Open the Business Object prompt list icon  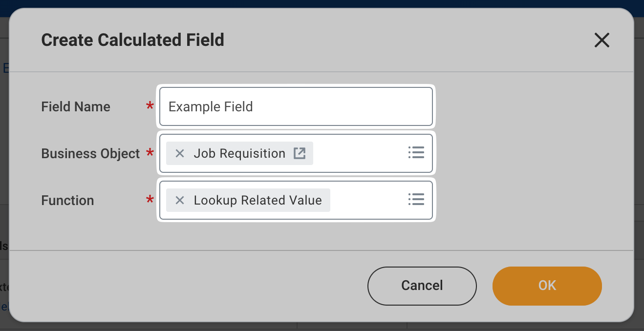(416, 153)
